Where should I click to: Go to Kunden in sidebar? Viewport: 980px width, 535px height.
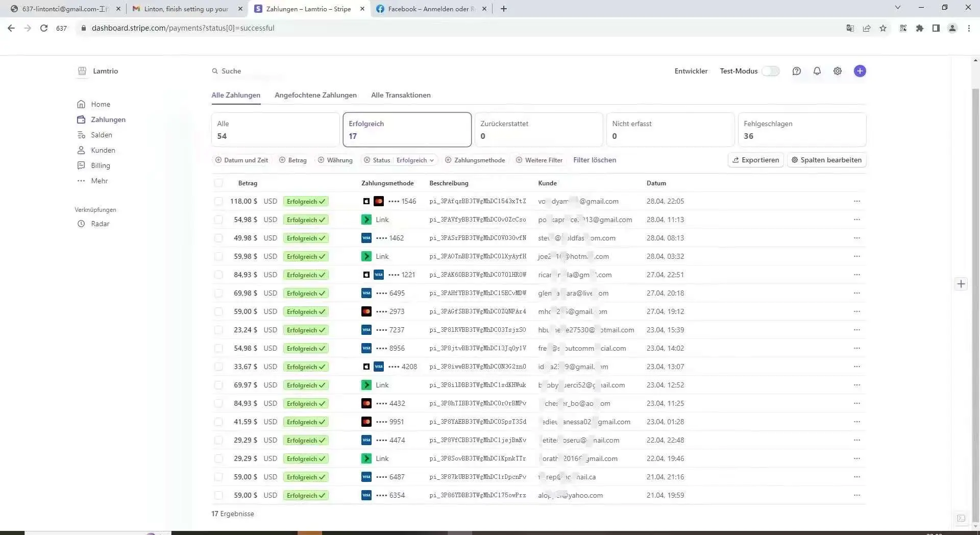[x=103, y=150]
